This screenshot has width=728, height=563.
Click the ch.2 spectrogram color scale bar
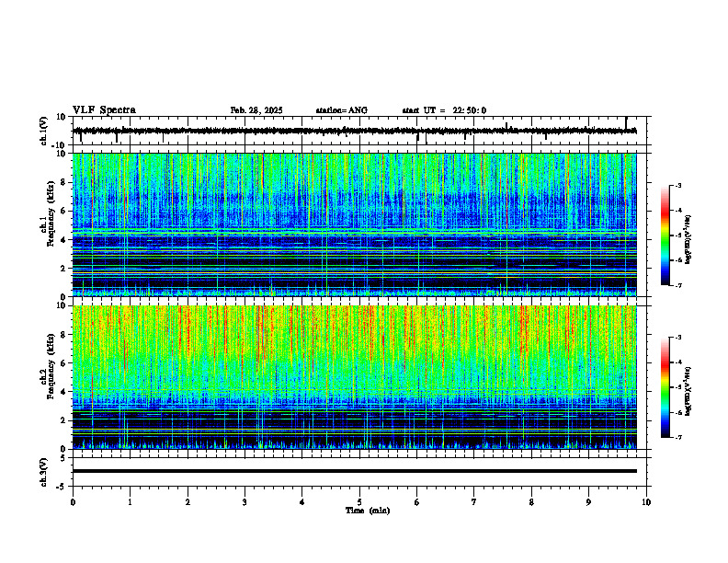665,387
